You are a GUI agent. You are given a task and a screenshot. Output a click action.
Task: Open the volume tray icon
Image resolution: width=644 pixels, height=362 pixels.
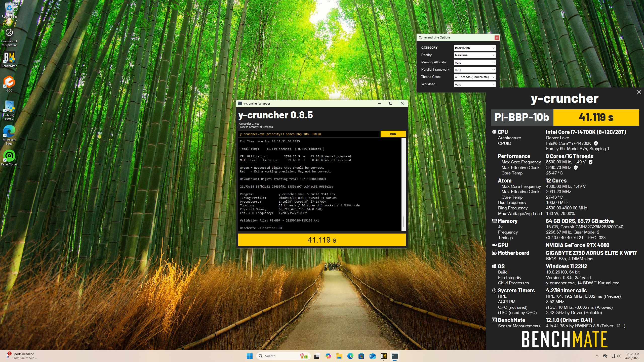(619, 356)
